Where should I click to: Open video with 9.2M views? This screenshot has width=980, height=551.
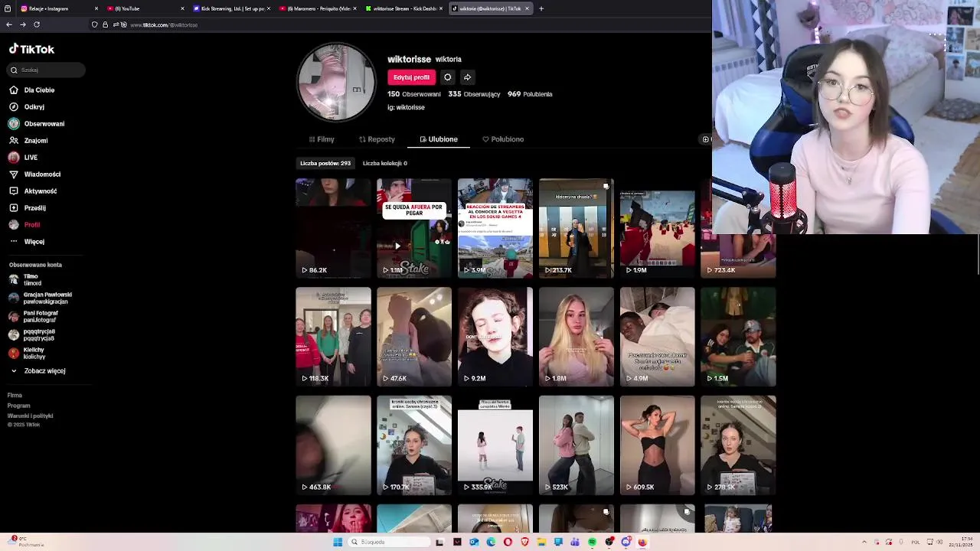pos(495,337)
